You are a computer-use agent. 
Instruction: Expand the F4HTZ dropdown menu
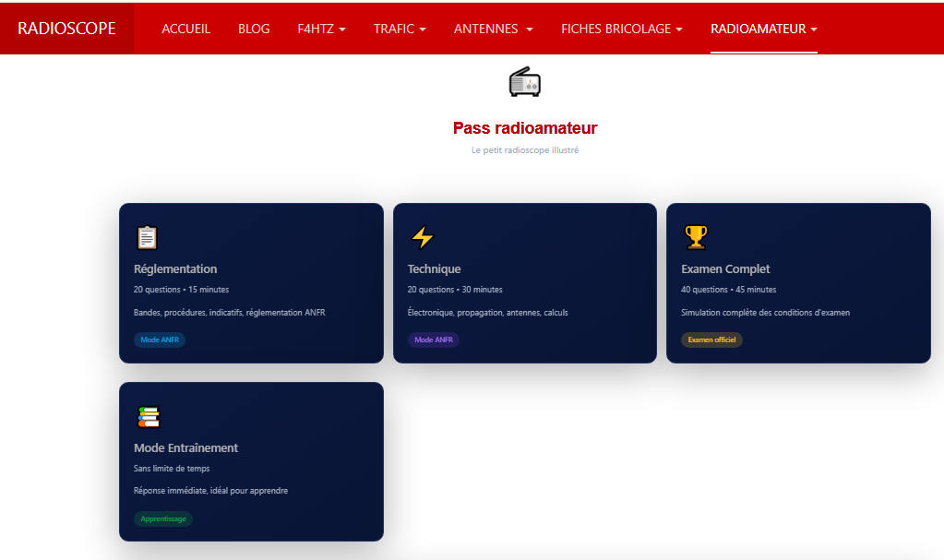click(x=321, y=29)
